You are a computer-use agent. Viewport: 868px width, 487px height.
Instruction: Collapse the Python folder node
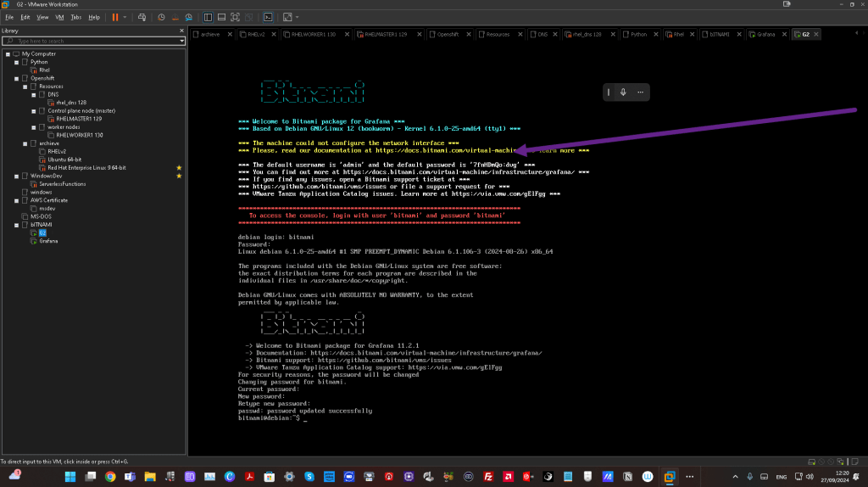pos(17,63)
